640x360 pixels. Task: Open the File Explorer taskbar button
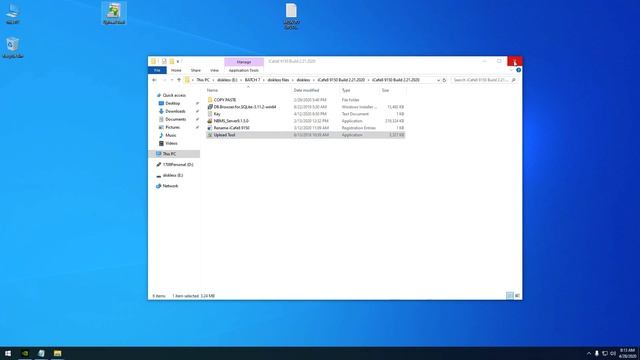click(x=58, y=353)
